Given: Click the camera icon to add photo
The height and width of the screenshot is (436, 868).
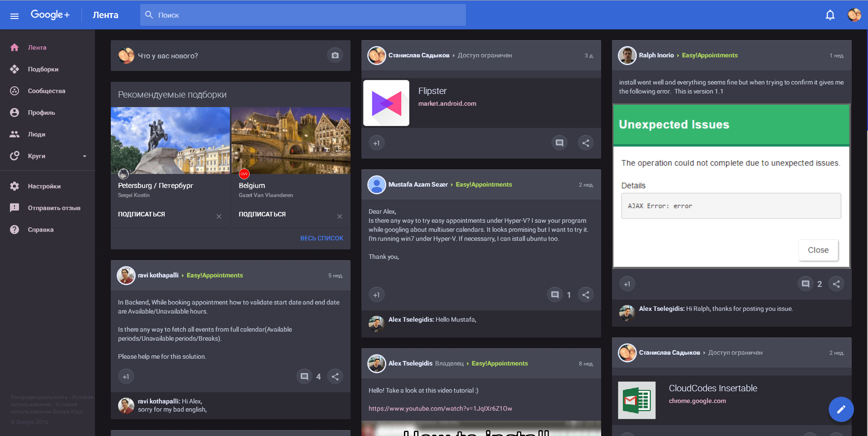Looking at the screenshot, I should 335,56.
